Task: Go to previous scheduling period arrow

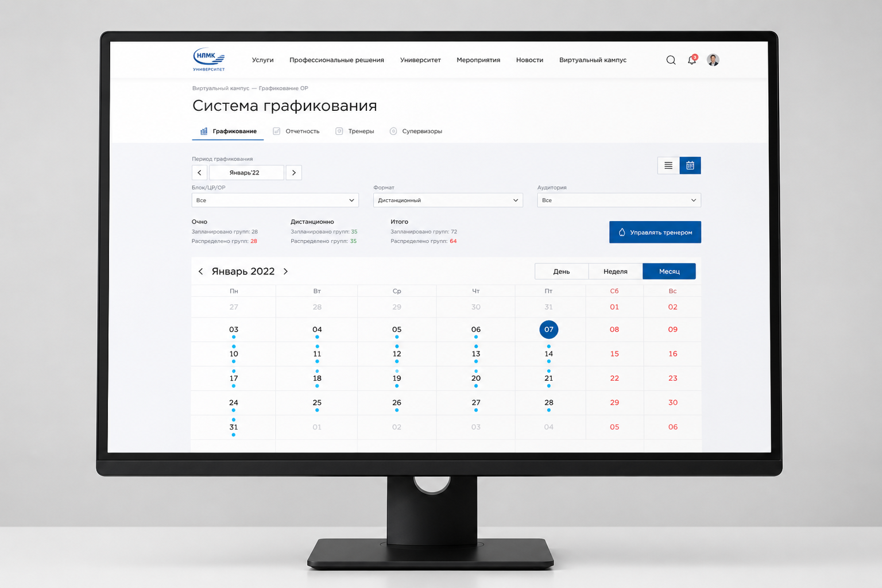Action: pos(199,172)
